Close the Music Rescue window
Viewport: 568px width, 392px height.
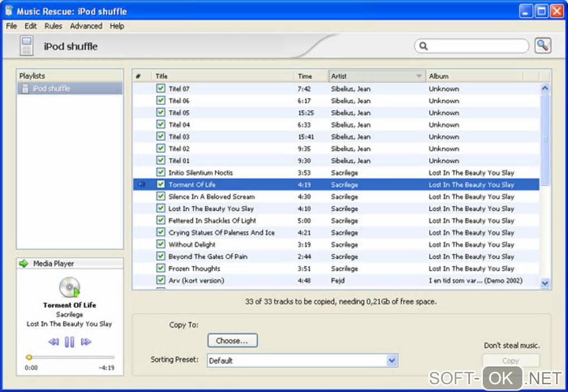click(557, 11)
